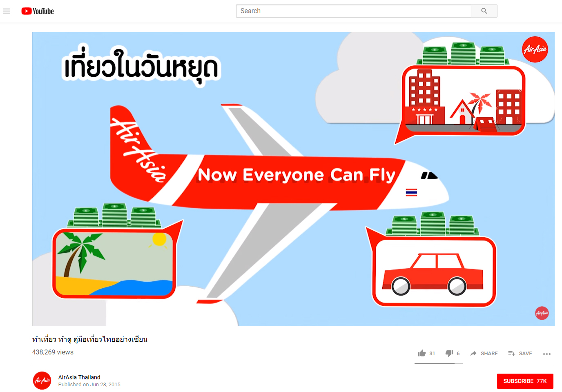Click the like/dislike ratio bar

click(x=439, y=363)
